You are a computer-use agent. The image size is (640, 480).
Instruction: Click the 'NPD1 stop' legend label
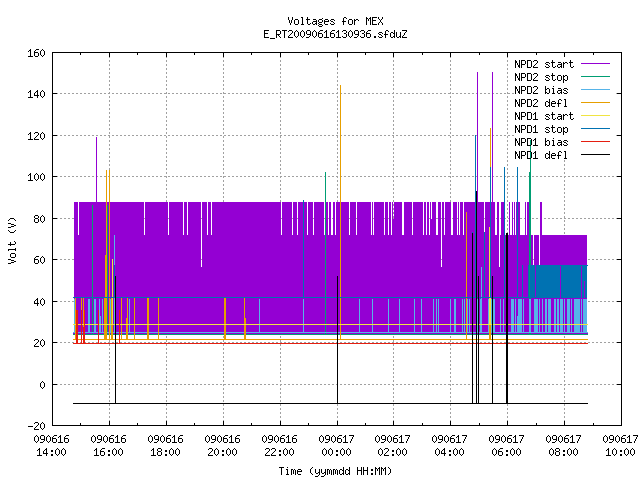[x=541, y=129]
